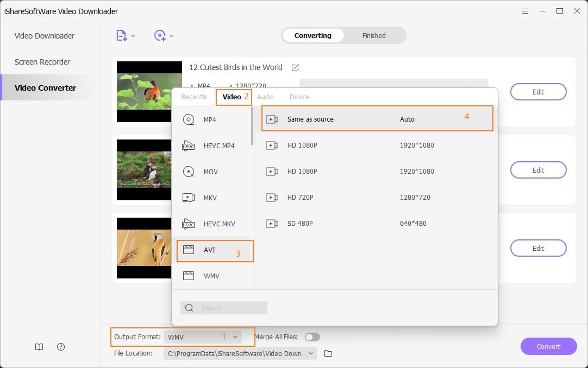Click the help question mark icon
Image resolution: width=588 pixels, height=368 pixels.
pyautogui.click(x=60, y=347)
